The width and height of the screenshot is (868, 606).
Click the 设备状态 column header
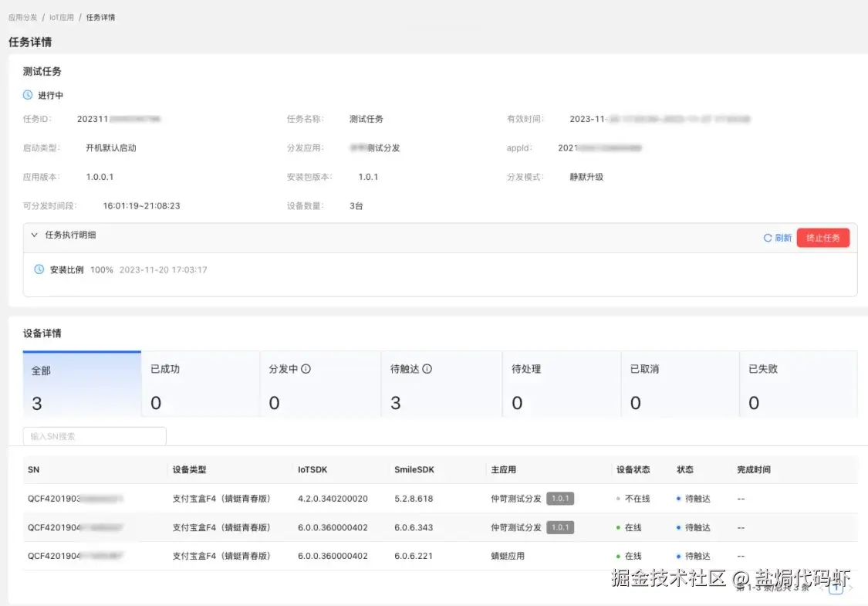633,469
